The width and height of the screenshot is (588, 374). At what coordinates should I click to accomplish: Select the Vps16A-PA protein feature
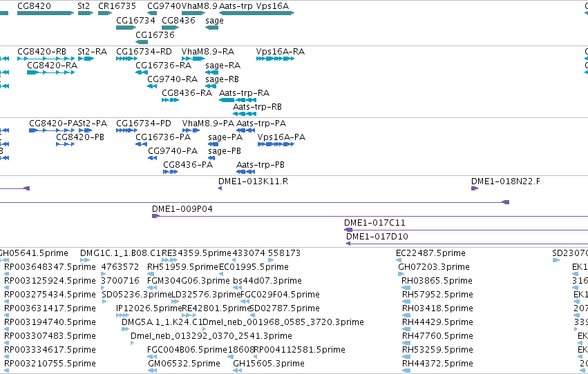(x=276, y=144)
